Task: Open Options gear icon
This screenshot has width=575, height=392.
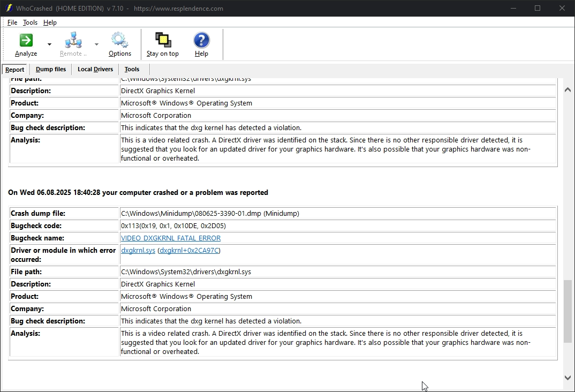Action: 119,41
